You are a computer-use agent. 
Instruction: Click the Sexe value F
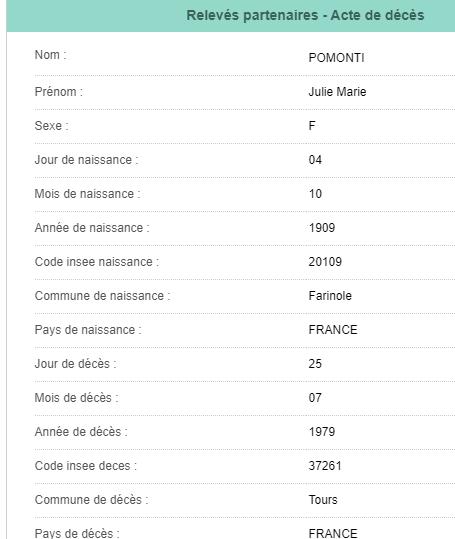(x=312, y=126)
